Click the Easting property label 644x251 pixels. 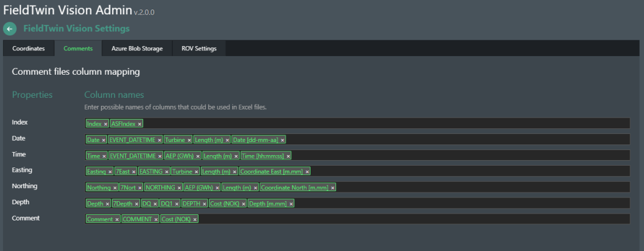(x=22, y=169)
